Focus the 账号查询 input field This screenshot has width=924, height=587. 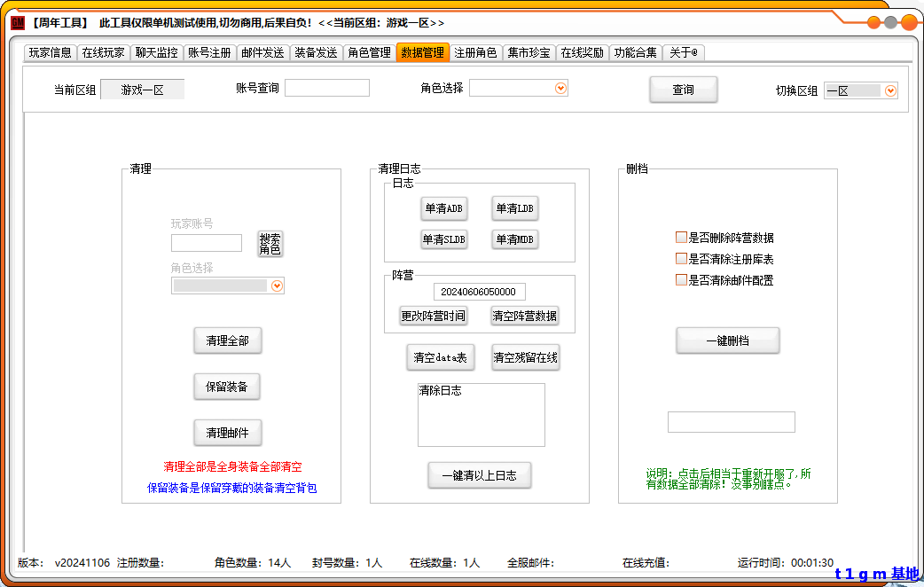tap(326, 88)
